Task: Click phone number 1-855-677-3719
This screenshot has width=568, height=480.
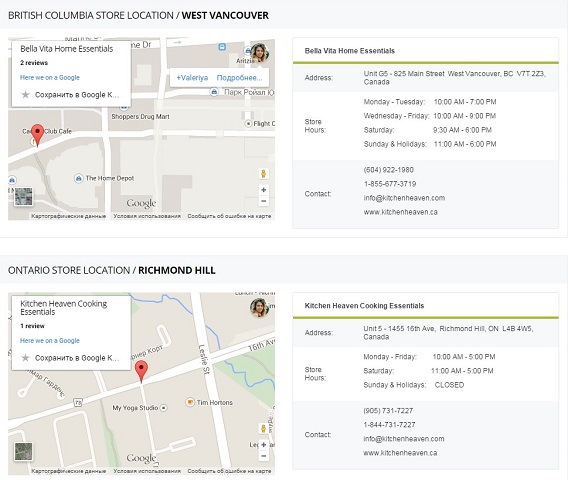Action: [390, 184]
